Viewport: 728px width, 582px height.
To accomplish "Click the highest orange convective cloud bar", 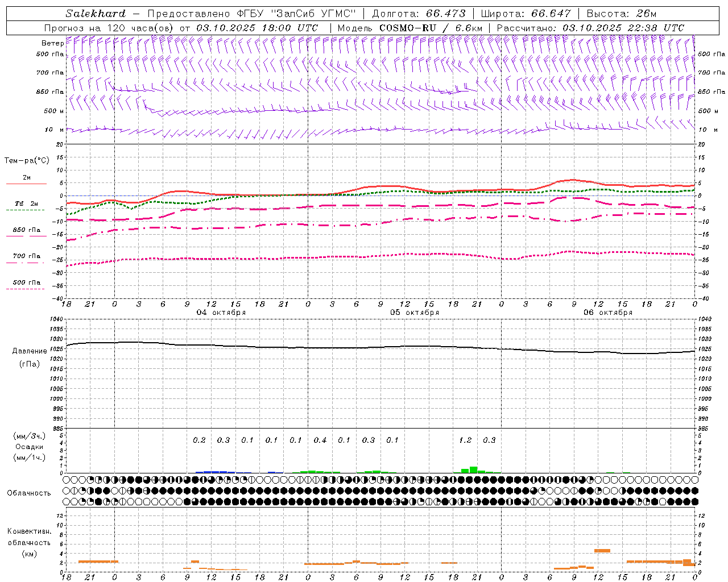I will (x=602, y=550).
